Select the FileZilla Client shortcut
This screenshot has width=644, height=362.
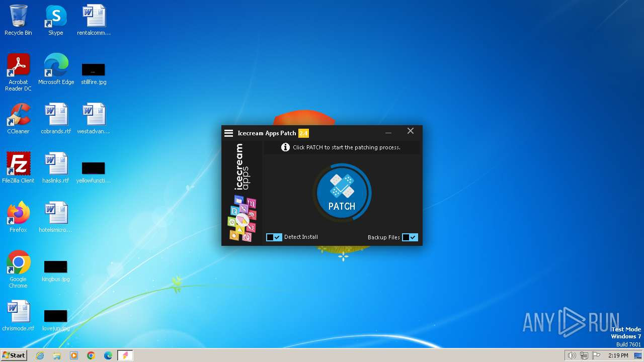click(18, 168)
